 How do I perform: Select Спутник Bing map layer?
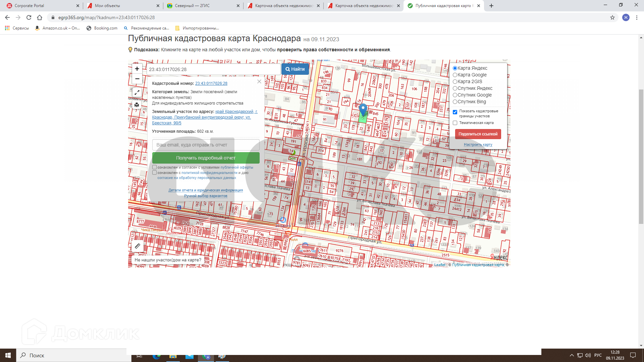click(x=455, y=102)
